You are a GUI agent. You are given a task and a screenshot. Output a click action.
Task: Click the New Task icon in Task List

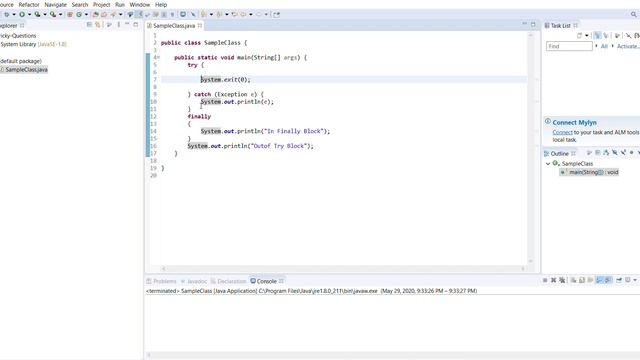[x=579, y=36]
